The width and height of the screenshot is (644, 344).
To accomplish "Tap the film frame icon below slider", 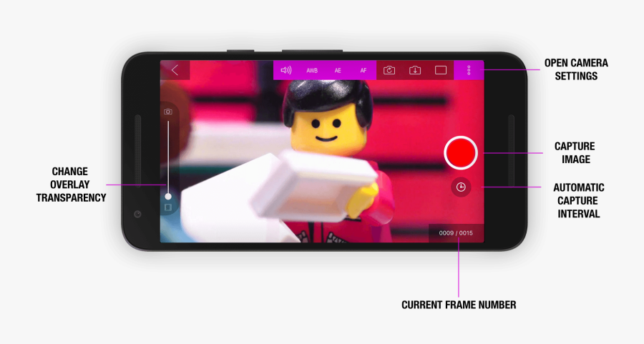I will tap(168, 207).
